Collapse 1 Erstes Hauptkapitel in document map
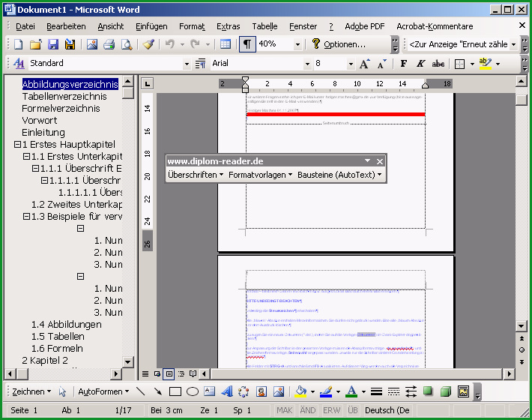Screen dimensions: 532x420 (x=17, y=145)
